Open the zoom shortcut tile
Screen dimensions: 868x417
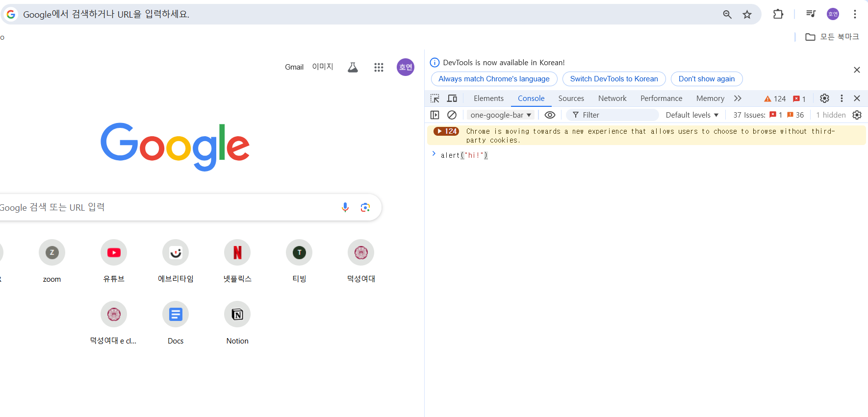52,261
